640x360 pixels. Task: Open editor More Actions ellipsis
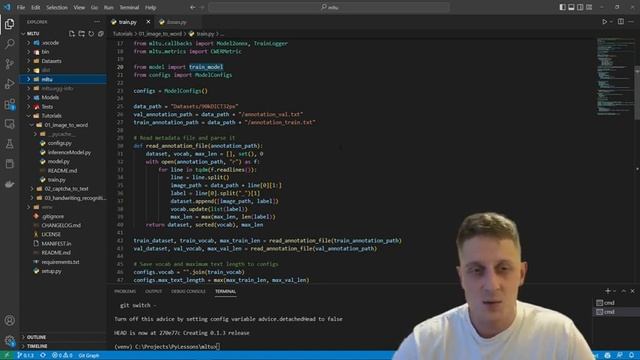click(631, 22)
